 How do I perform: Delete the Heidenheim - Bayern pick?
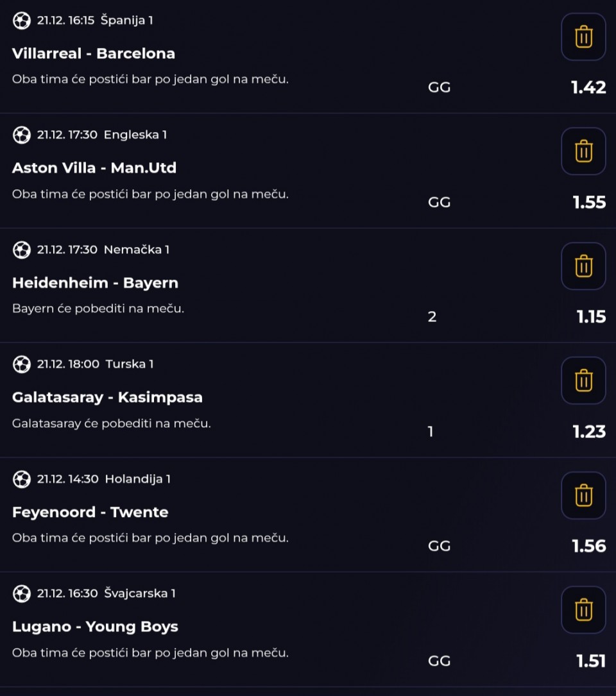coord(583,266)
